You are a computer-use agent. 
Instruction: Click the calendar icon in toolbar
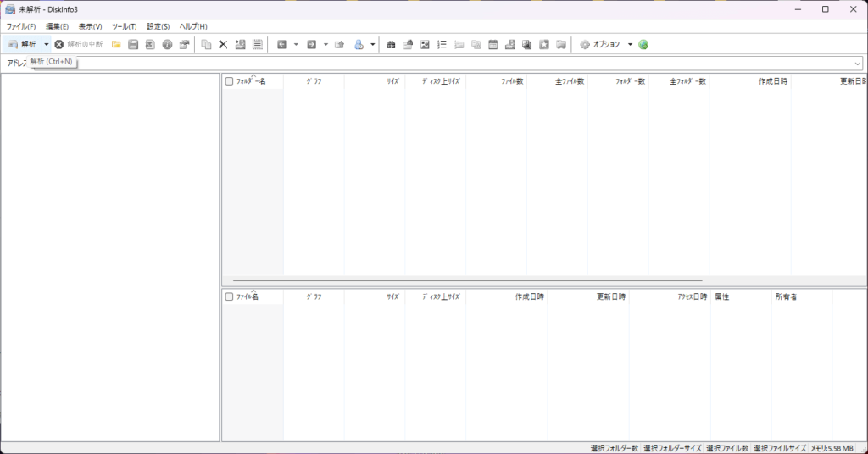[x=492, y=44]
